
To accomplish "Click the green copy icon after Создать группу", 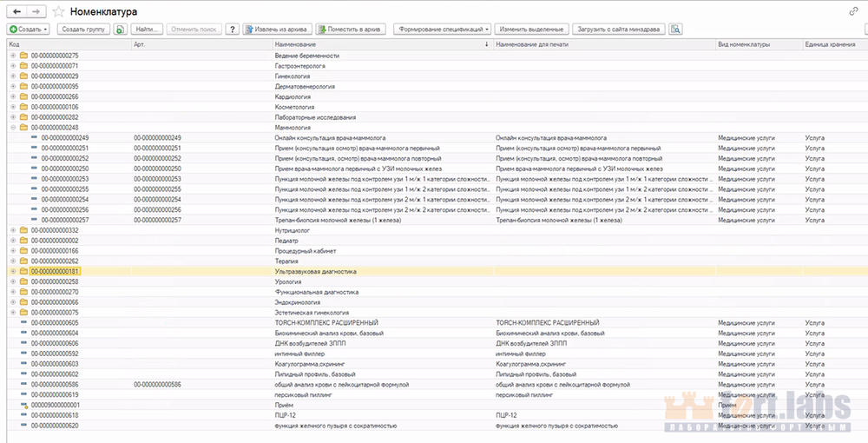I will (x=120, y=29).
